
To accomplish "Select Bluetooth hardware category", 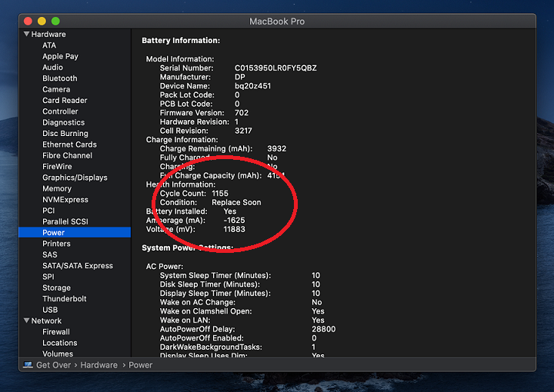I will pyautogui.click(x=59, y=78).
